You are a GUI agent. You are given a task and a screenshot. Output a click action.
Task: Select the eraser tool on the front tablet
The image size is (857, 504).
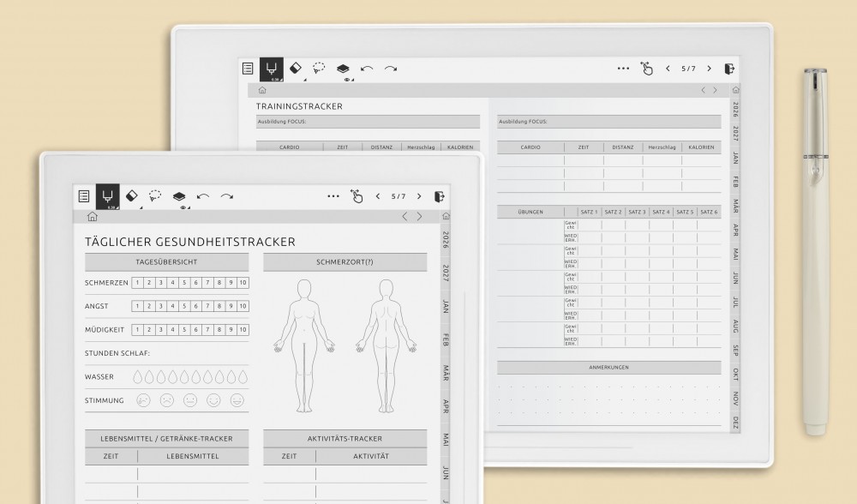point(131,195)
